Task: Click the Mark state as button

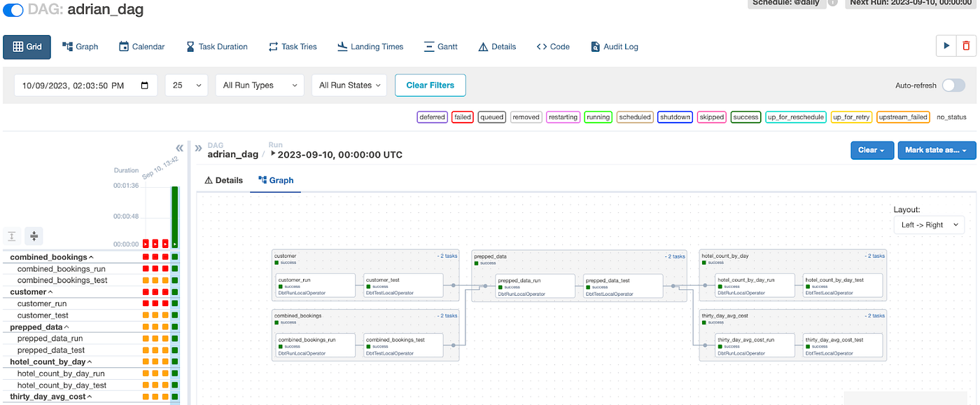Action: 936,150
